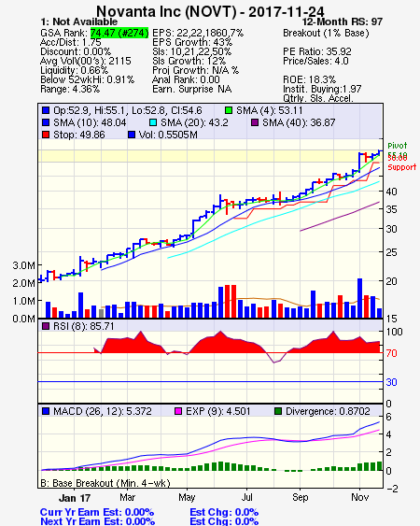This screenshot has width=420, height=526.
Task: Click the 'Jan 17' x-axis label
Action: 75,498
